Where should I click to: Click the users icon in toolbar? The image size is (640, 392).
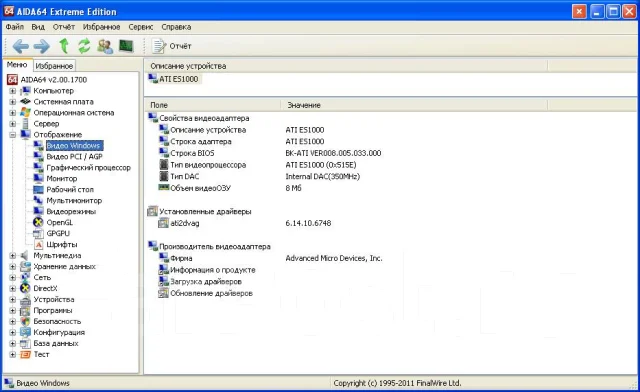tap(105, 46)
